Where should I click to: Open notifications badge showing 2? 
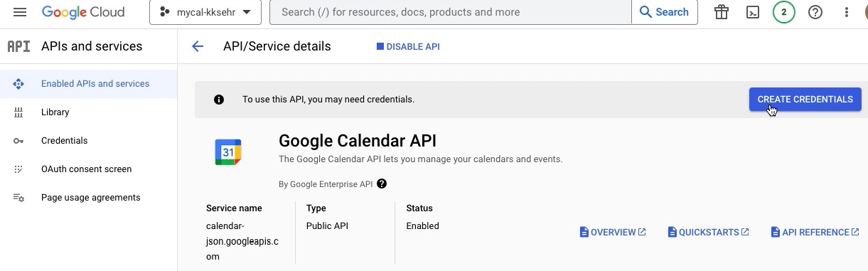(x=784, y=12)
